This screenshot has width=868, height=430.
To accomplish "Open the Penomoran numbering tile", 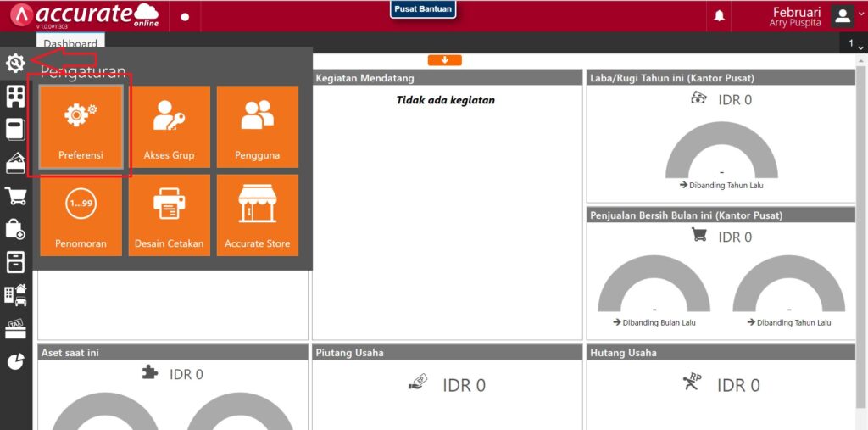I will [81, 215].
